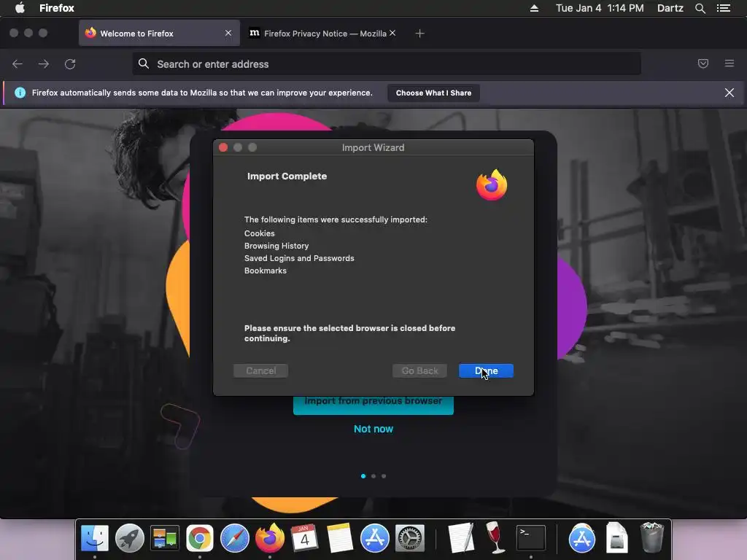Open Launchpad rocket icon in Dock
Screen dimensions: 747x560
(130, 538)
